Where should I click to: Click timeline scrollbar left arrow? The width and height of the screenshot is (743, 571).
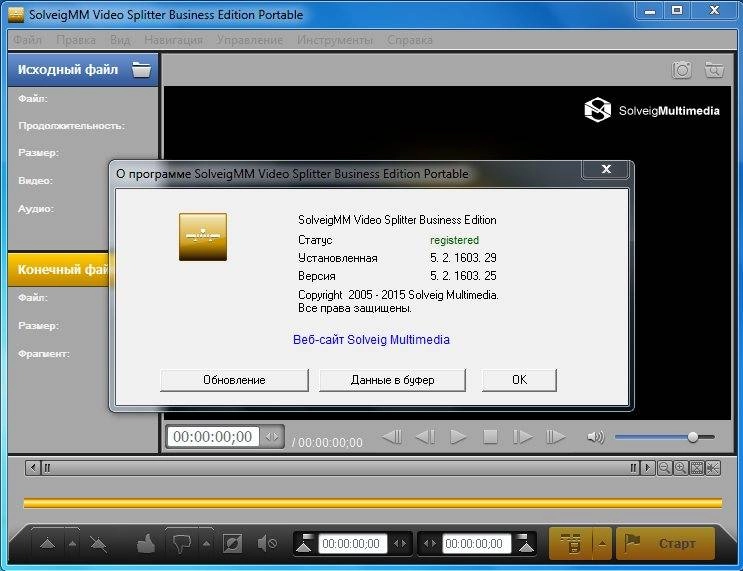point(32,468)
